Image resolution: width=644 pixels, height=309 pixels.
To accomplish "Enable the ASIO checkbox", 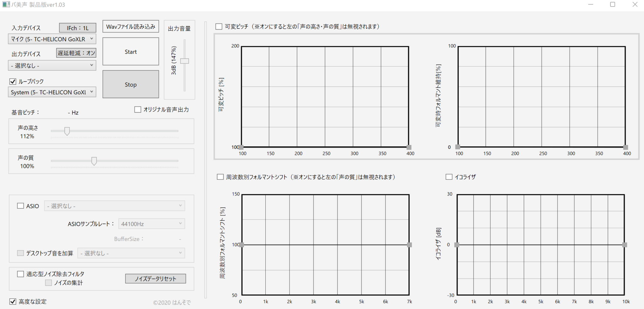I will pyautogui.click(x=20, y=206).
